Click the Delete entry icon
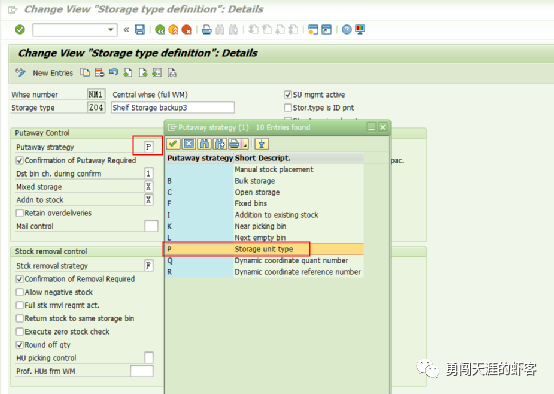554x394 pixels. click(99, 73)
